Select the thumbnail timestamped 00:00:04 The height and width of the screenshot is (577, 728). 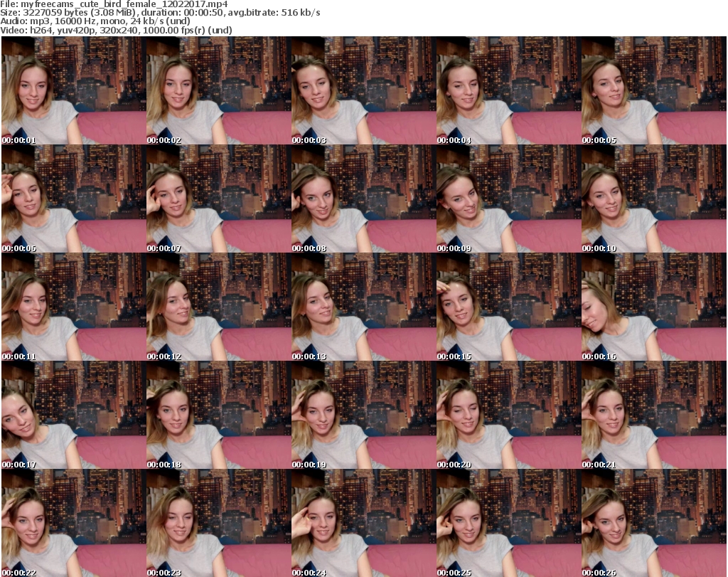(x=508, y=90)
